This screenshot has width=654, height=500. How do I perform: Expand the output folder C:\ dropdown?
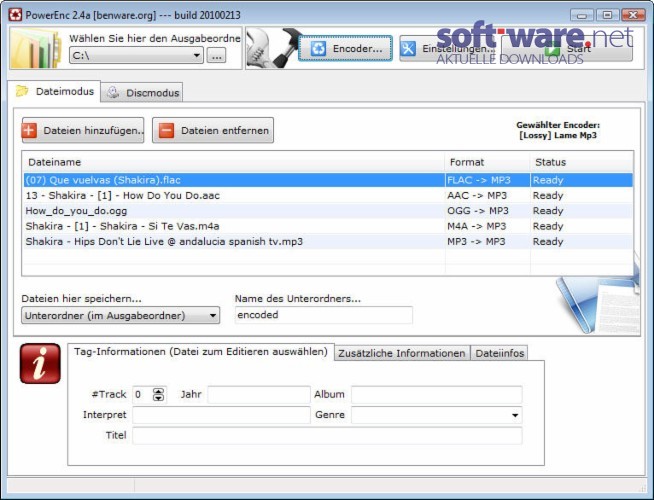[196, 55]
